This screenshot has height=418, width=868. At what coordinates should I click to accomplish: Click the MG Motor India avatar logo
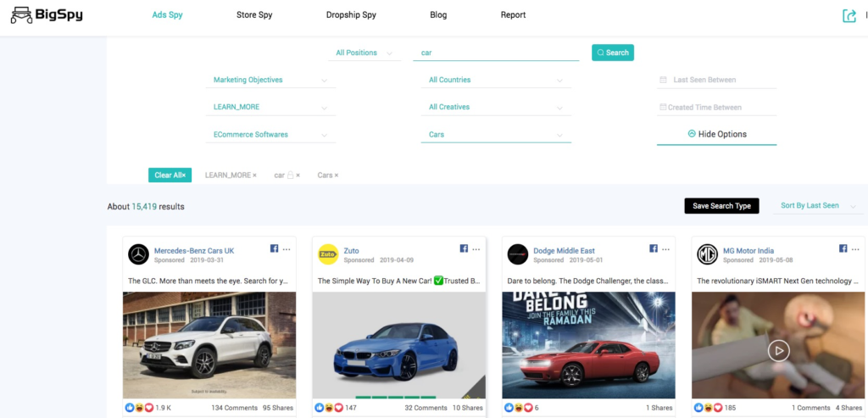click(708, 254)
